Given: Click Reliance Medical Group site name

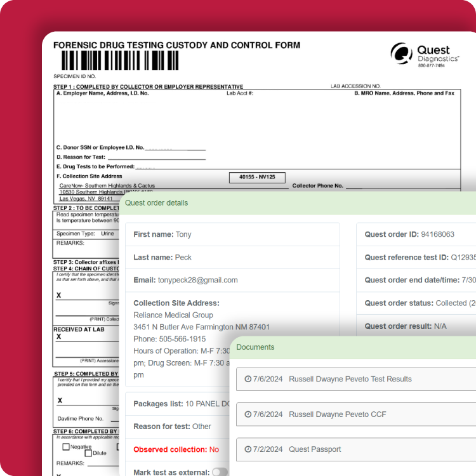Looking at the screenshot, I should (173, 315).
